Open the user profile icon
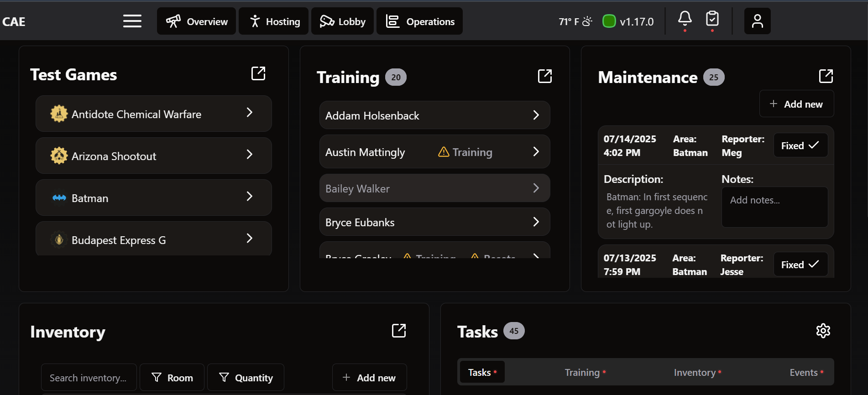 tap(757, 21)
